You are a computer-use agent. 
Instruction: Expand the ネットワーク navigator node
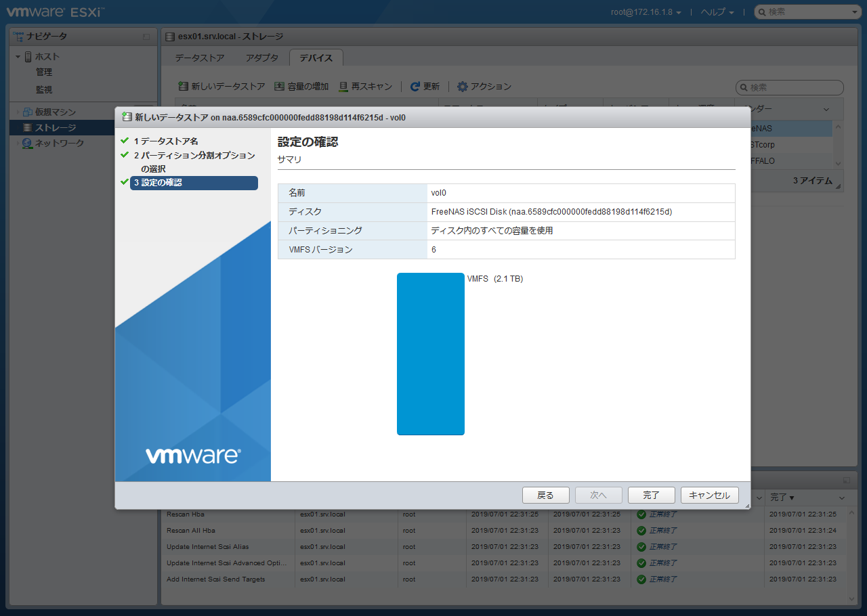click(18, 144)
